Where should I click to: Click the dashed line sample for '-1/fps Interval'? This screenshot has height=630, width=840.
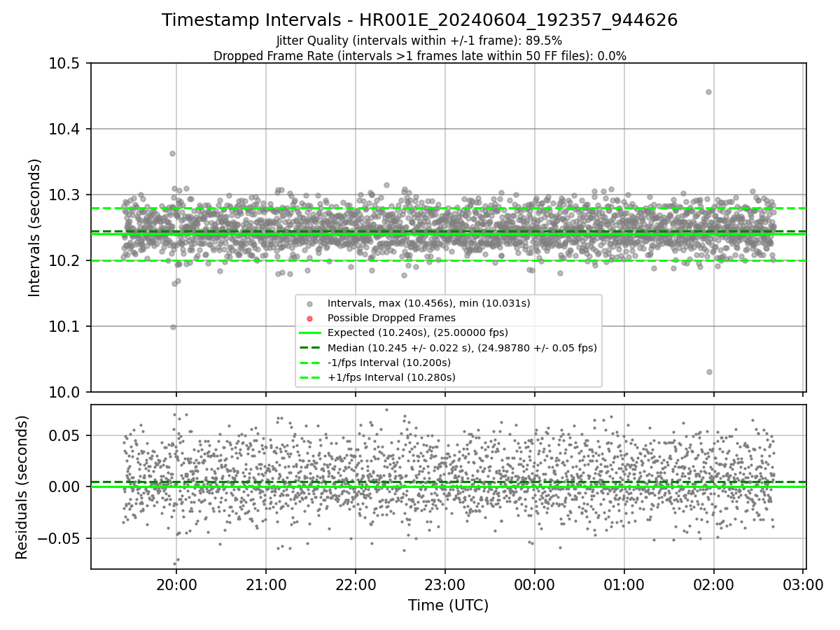[311, 363]
